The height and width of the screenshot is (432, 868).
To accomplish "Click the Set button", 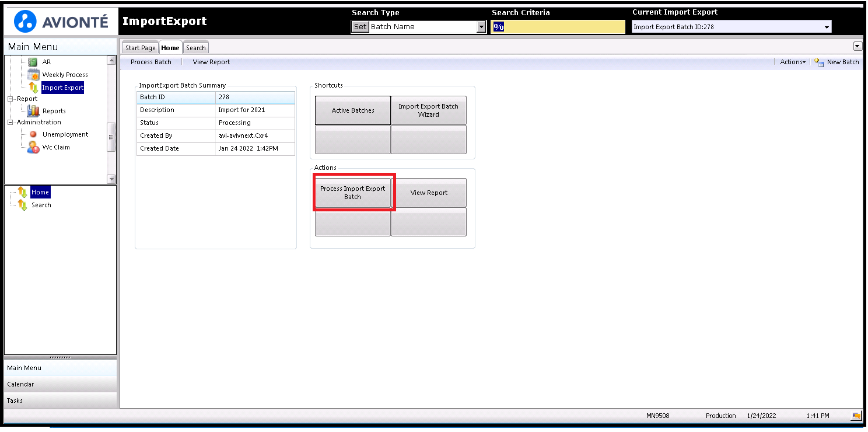I will point(360,27).
